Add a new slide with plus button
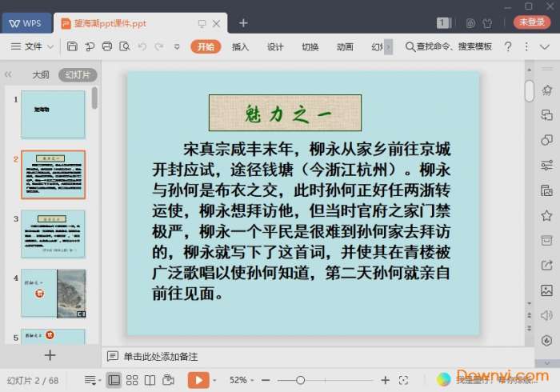Viewport: 560px width, 392px height. [x=50, y=355]
